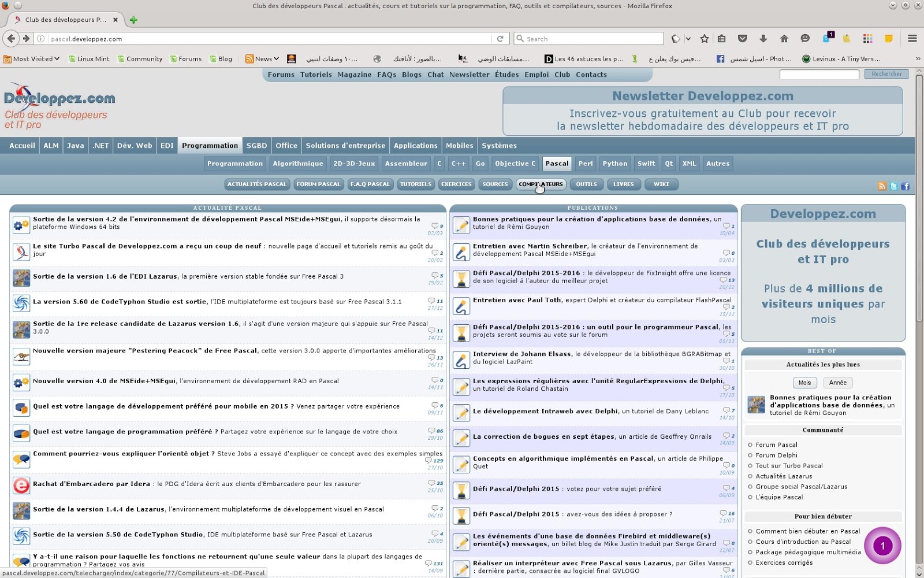This screenshot has width=924, height=578.
Task: Click the WIKI button
Action: 661,184
